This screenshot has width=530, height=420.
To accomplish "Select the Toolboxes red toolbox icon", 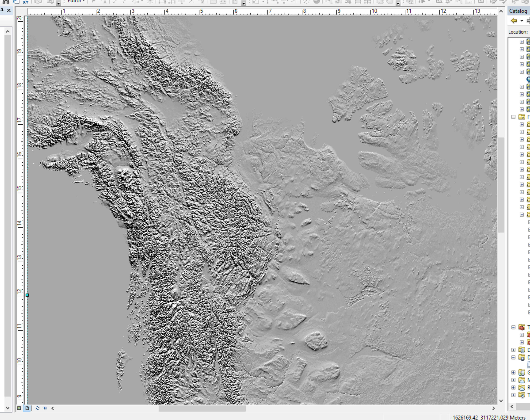I will tap(522, 327).
